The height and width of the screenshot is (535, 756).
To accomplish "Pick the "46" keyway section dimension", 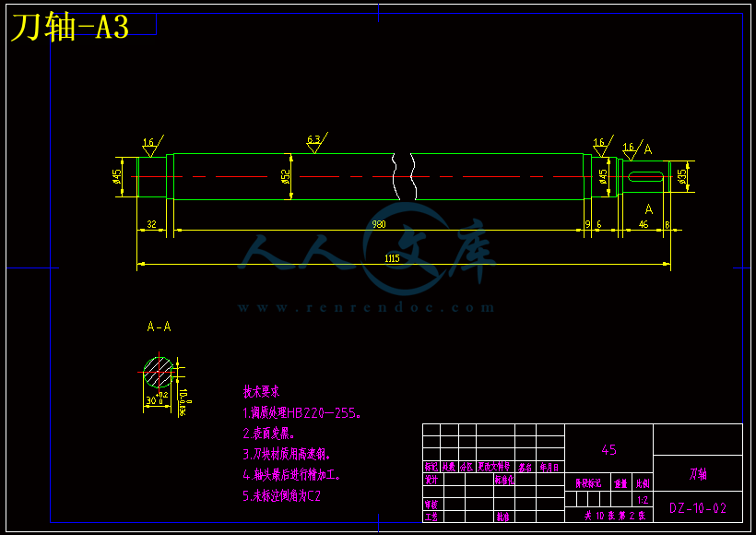I will [x=644, y=224].
